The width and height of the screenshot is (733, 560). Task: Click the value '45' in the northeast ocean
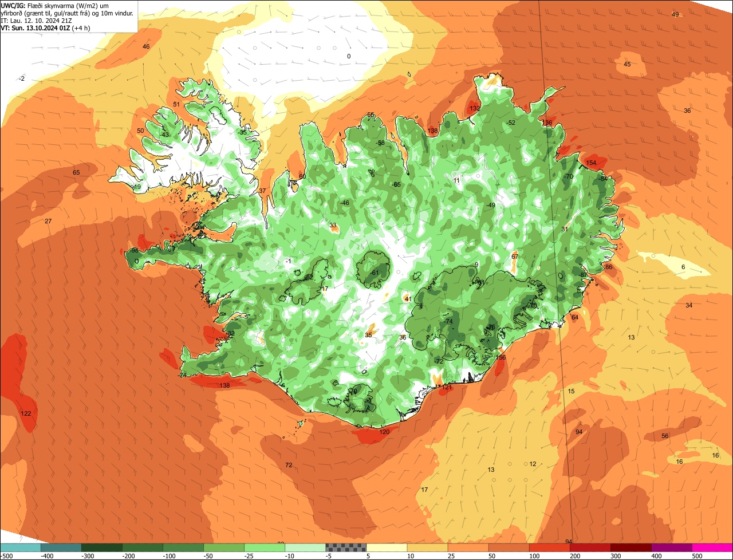[x=627, y=64]
